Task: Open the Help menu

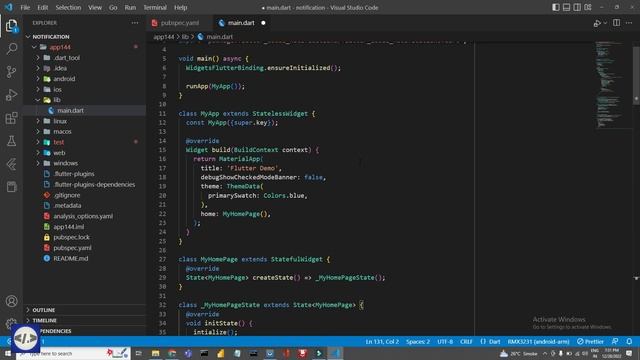Action: coord(180,7)
